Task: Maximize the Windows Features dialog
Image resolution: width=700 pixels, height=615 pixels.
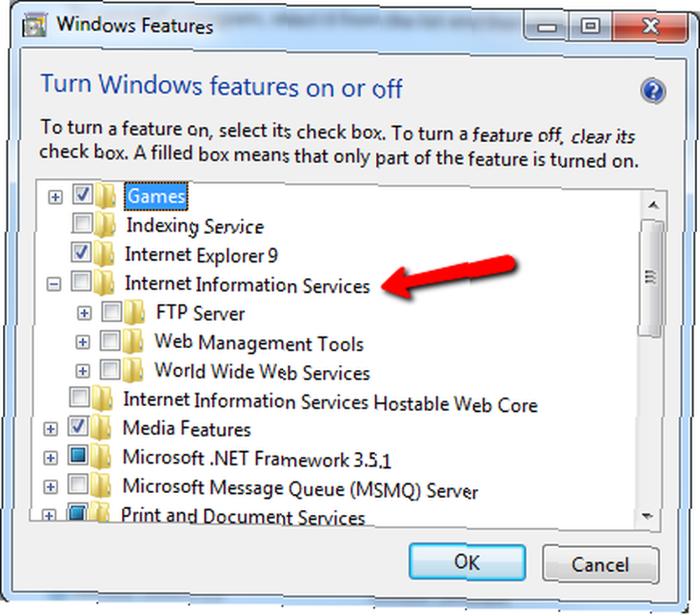Action: [590, 27]
